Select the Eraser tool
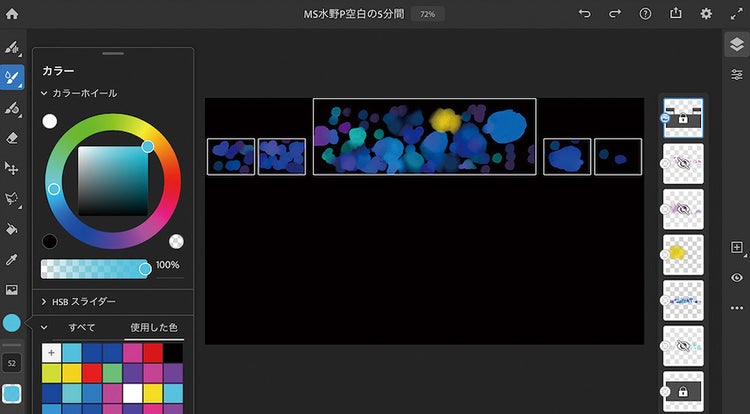The image size is (750, 414). point(12,138)
